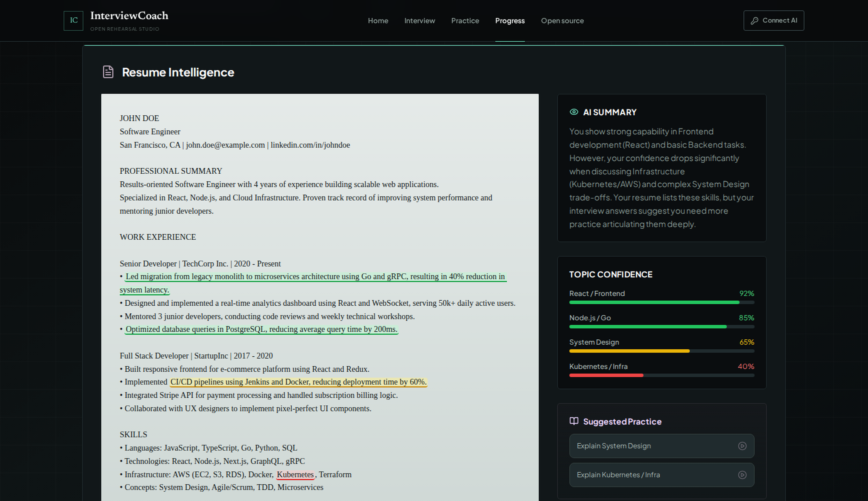Click the yellow CI/CD pipelines highlight
Screen dimensions: 868x501
pyautogui.click(x=299, y=382)
